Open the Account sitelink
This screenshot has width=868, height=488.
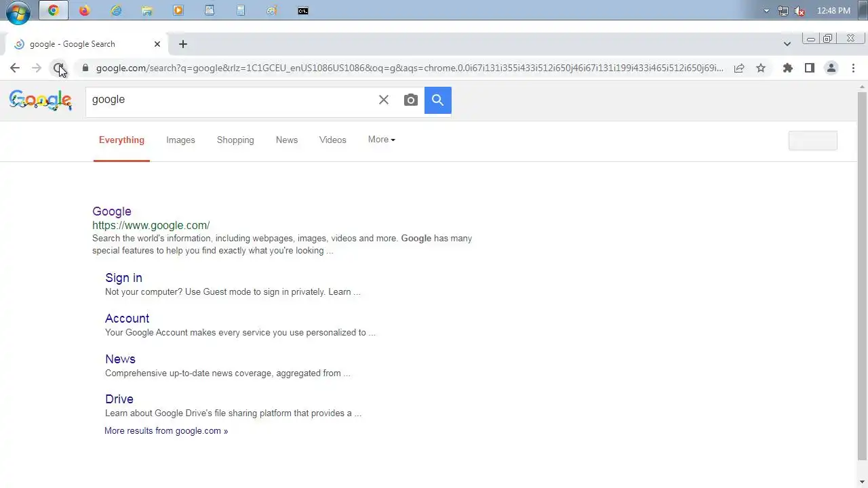click(x=127, y=319)
